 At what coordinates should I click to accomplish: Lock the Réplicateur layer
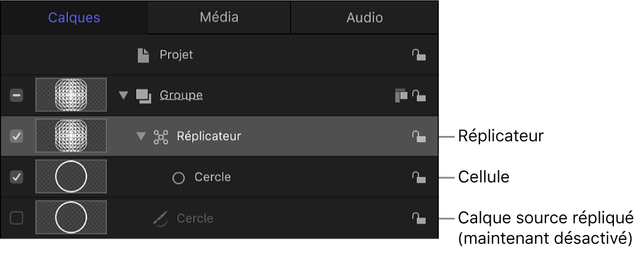419,137
